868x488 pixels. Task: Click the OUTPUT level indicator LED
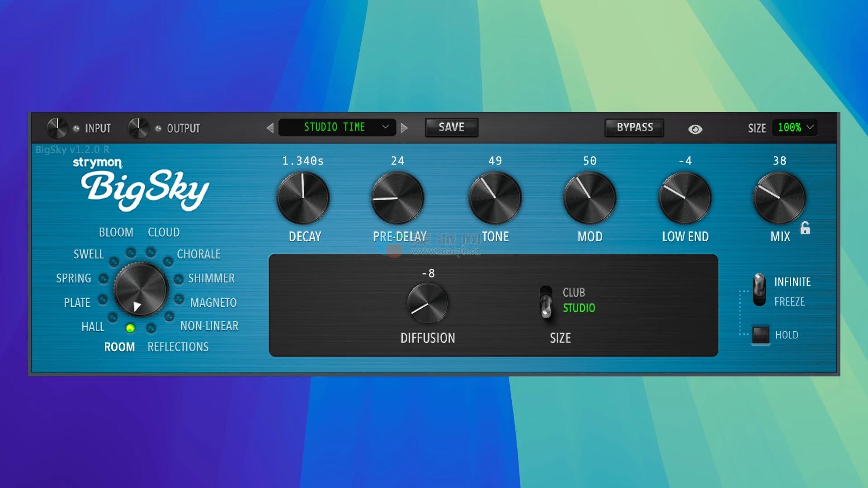[x=158, y=129]
